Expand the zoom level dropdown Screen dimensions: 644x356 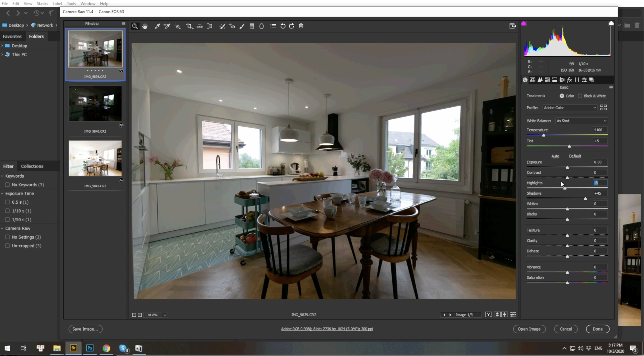point(165,315)
